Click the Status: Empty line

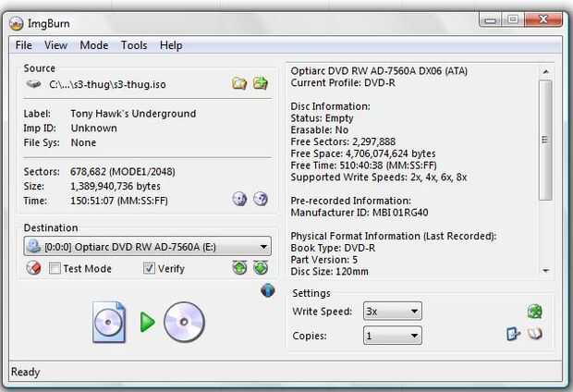pos(322,118)
